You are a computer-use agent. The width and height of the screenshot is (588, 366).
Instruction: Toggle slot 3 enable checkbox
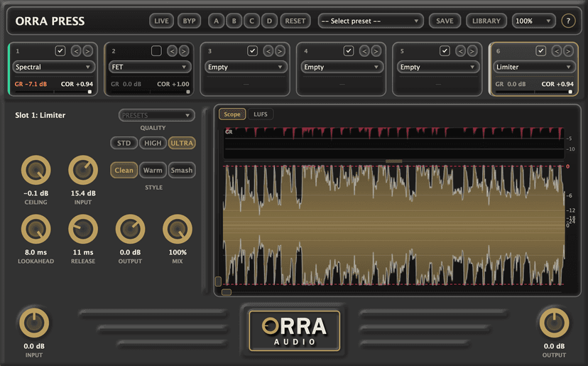coord(252,50)
